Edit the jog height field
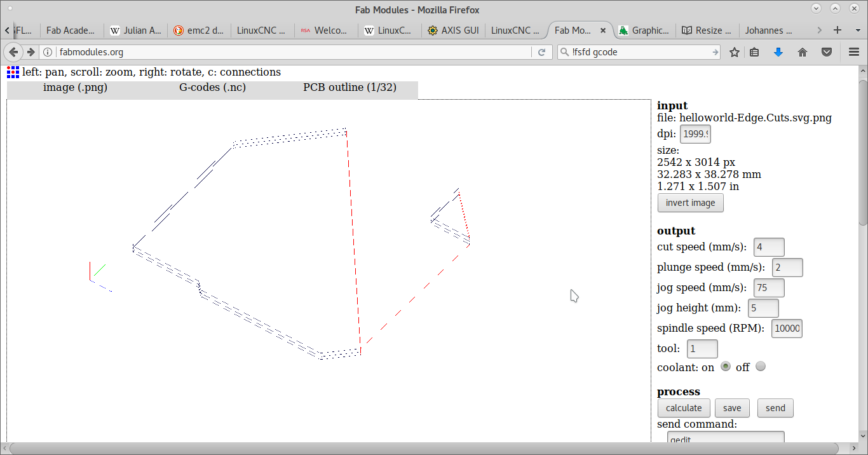 pyautogui.click(x=763, y=308)
